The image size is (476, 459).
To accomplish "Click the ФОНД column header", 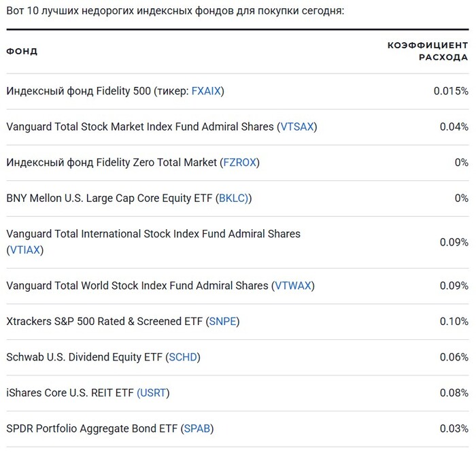I will click(x=22, y=52).
